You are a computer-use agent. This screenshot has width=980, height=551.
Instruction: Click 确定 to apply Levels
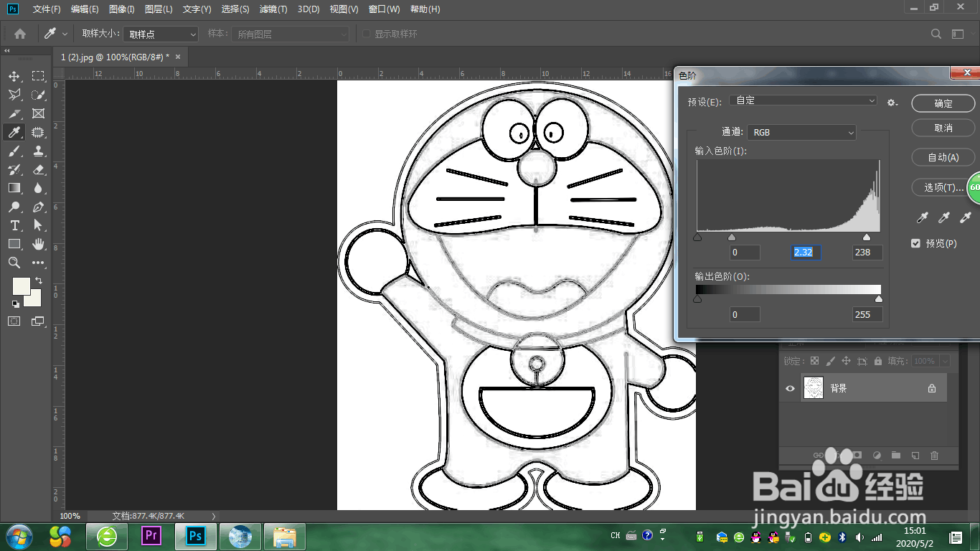pos(943,103)
